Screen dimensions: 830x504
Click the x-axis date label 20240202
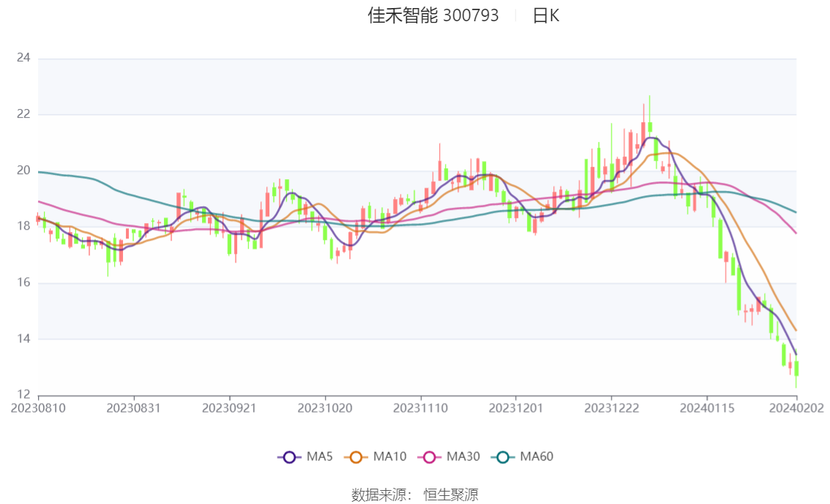(796, 408)
